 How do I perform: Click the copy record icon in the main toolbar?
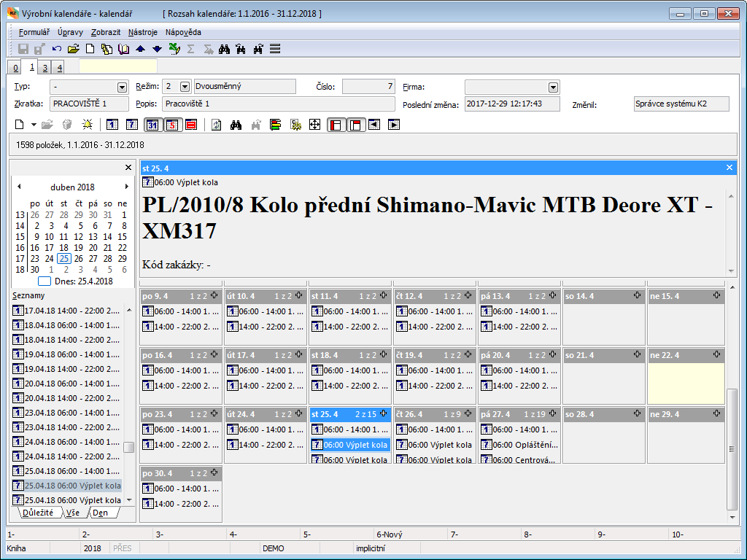(x=107, y=49)
